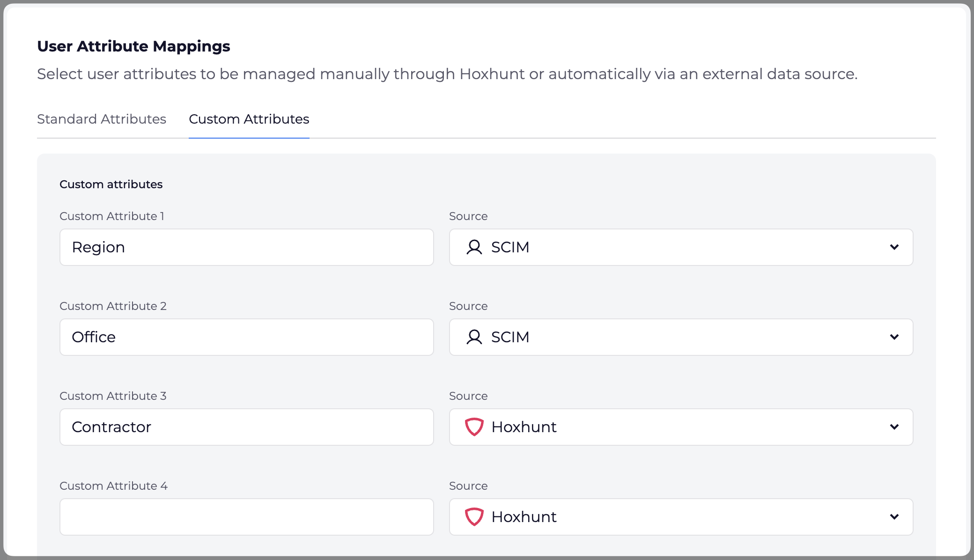Click the 'Source' label above Region's SCIM dropdown

click(468, 216)
